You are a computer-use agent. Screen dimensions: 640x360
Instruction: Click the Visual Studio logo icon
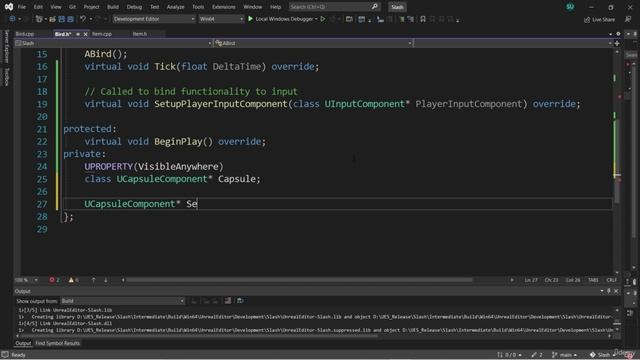9,7
